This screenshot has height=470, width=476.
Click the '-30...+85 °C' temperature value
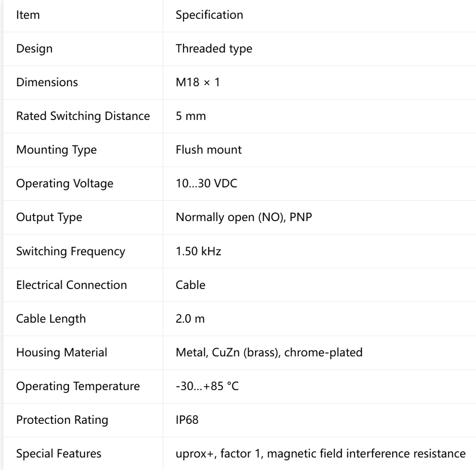click(207, 386)
